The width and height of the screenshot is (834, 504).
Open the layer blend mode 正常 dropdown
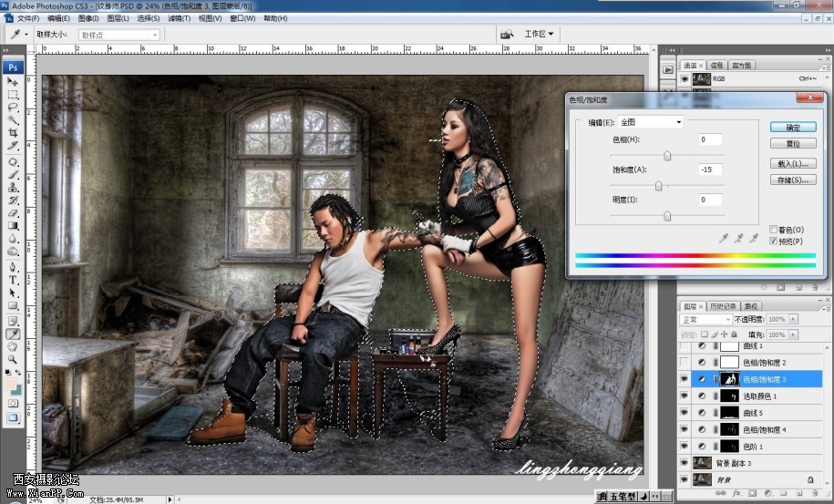[x=705, y=320]
